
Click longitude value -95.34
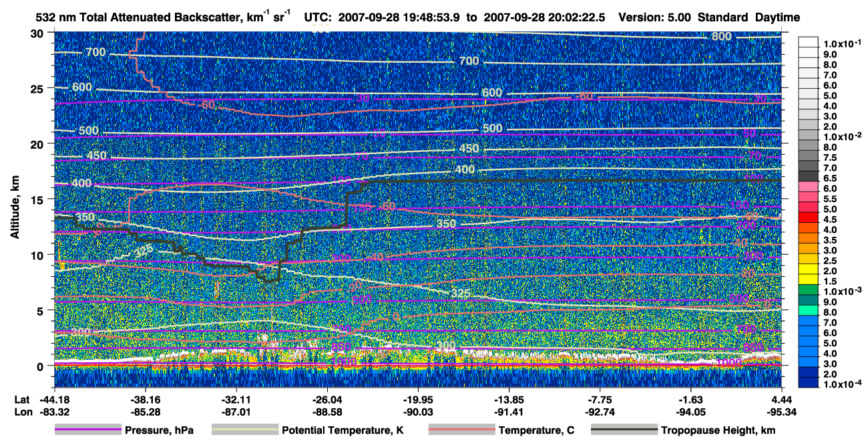[x=782, y=411]
